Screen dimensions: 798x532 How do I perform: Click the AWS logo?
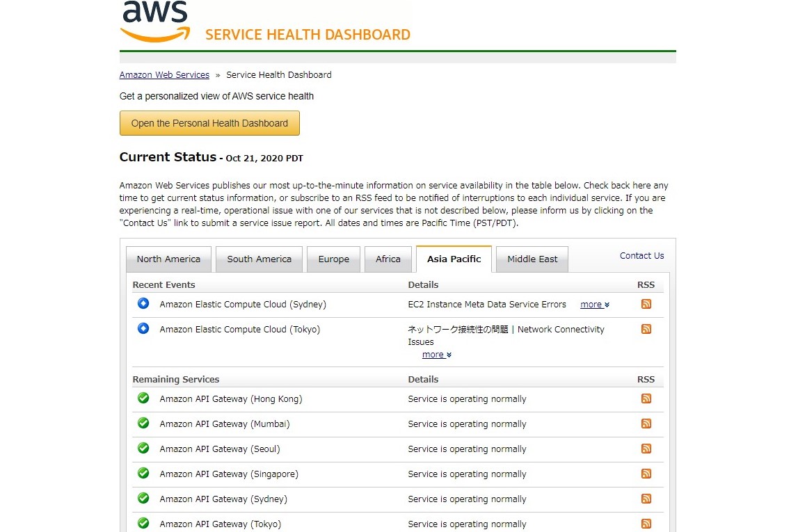[x=154, y=21]
